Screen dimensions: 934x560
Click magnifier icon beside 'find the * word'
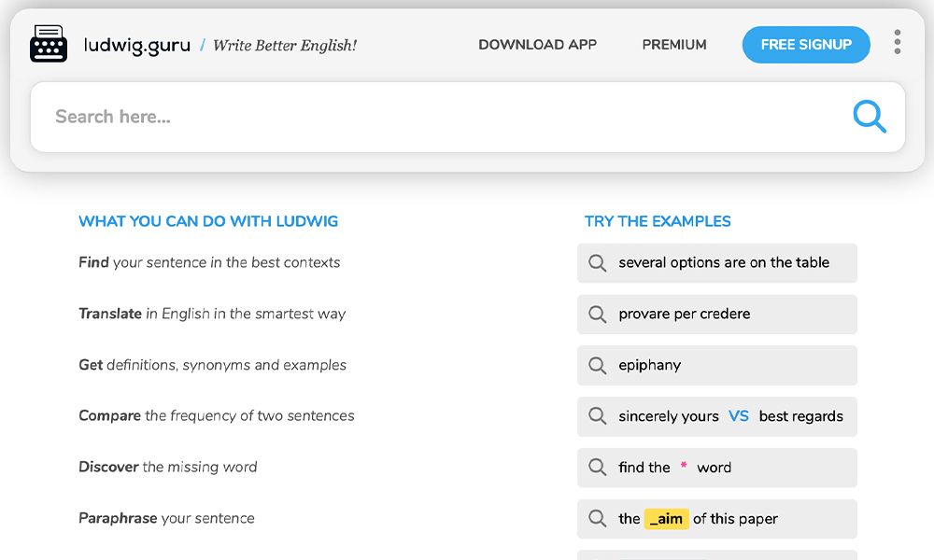598,468
